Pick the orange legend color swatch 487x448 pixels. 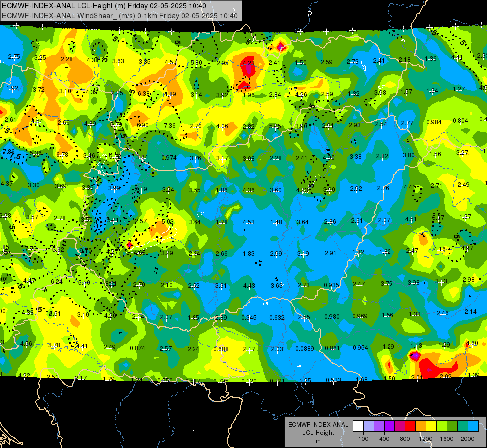tap(421, 426)
